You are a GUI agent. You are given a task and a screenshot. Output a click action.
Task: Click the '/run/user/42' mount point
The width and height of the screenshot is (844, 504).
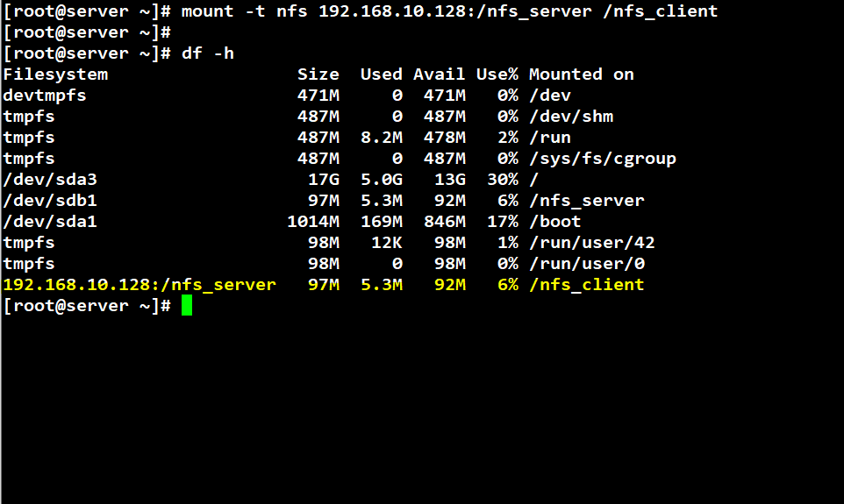coord(592,243)
